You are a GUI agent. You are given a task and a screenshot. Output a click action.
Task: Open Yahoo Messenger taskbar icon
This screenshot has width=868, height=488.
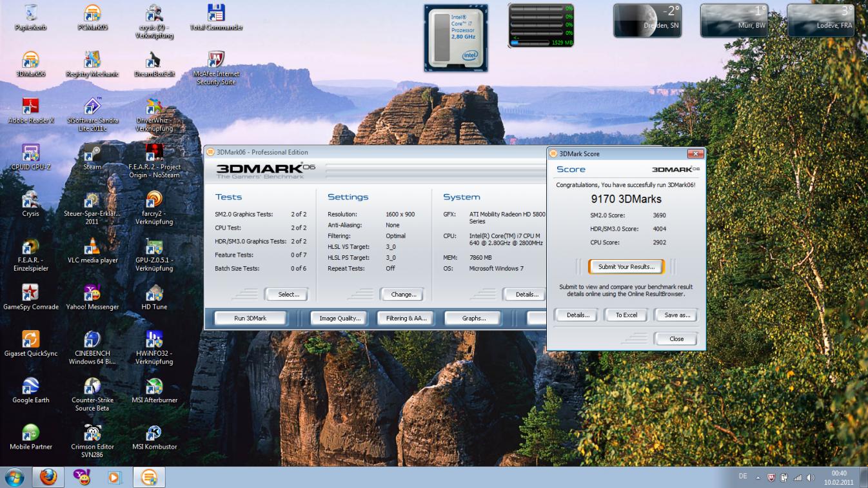pos(82,477)
